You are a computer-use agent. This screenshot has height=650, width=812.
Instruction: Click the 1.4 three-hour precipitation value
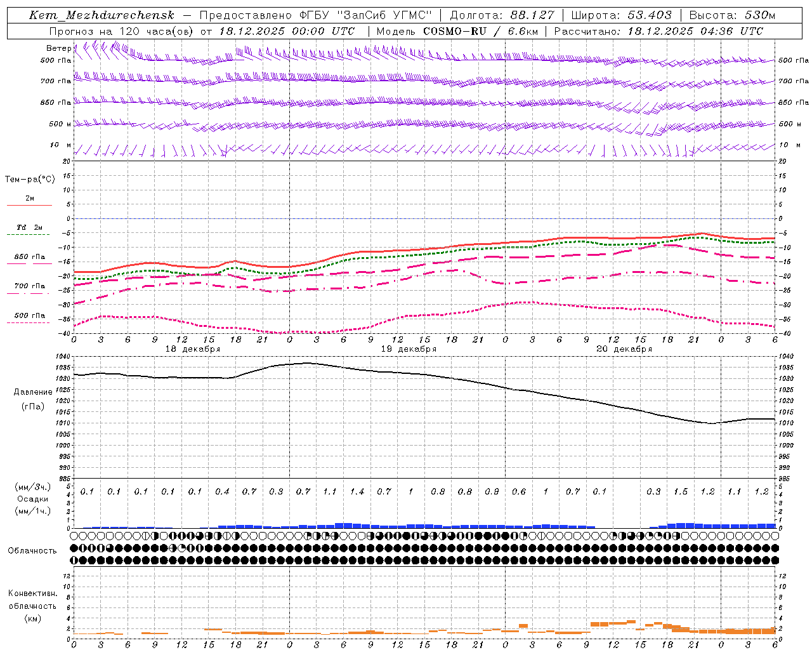(357, 492)
